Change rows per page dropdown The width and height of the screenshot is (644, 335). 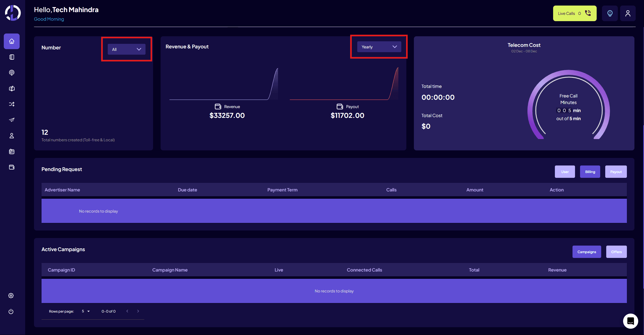click(86, 311)
